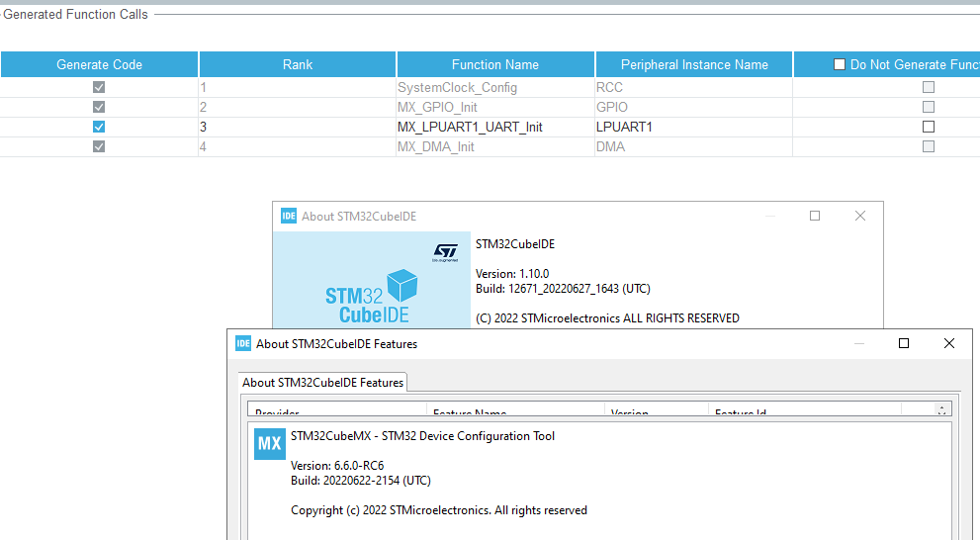Select the MX_GPIO_Init function name cell
This screenshot has height=540, width=980.
click(495, 107)
